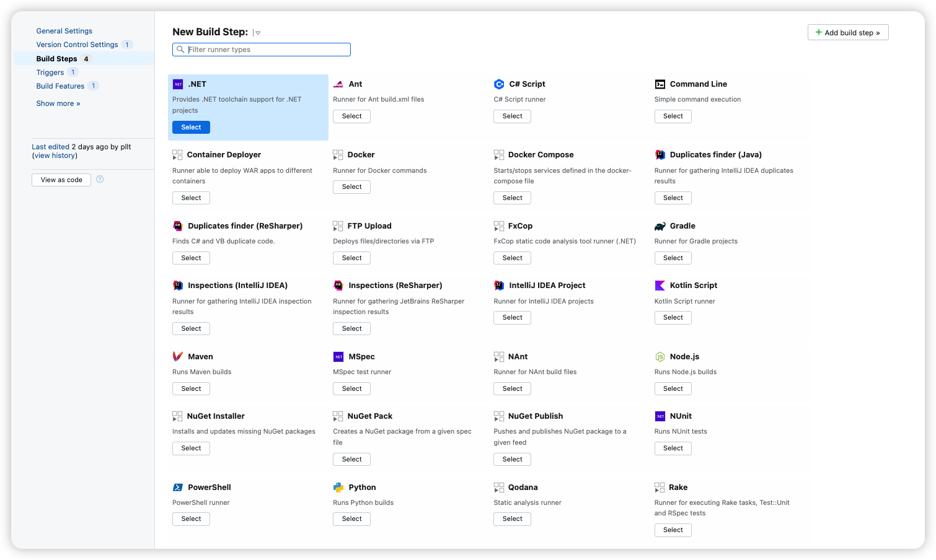The image size is (936, 560).
Task: Click the help question mark icon
Action: pos(100,180)
